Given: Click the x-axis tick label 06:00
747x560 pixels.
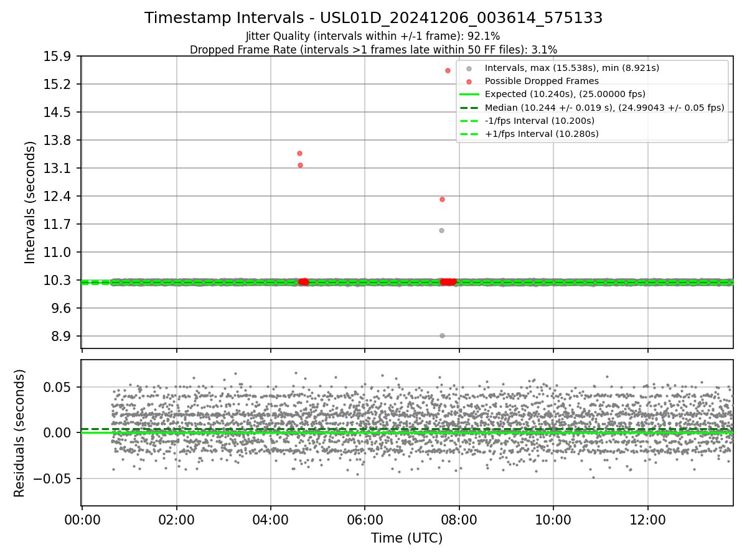Looking at the screenshot, I should point(365,520).
